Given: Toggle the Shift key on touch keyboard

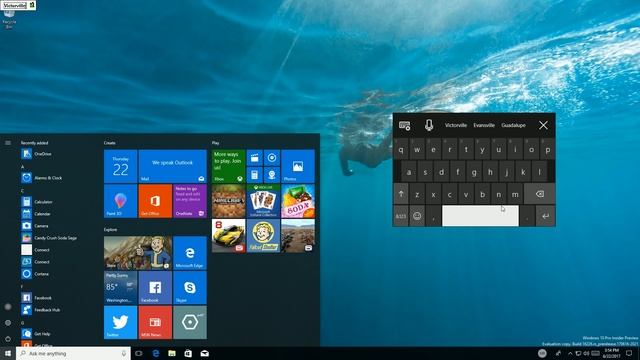Looking at the screenshot, I should (x=401, y=194).
